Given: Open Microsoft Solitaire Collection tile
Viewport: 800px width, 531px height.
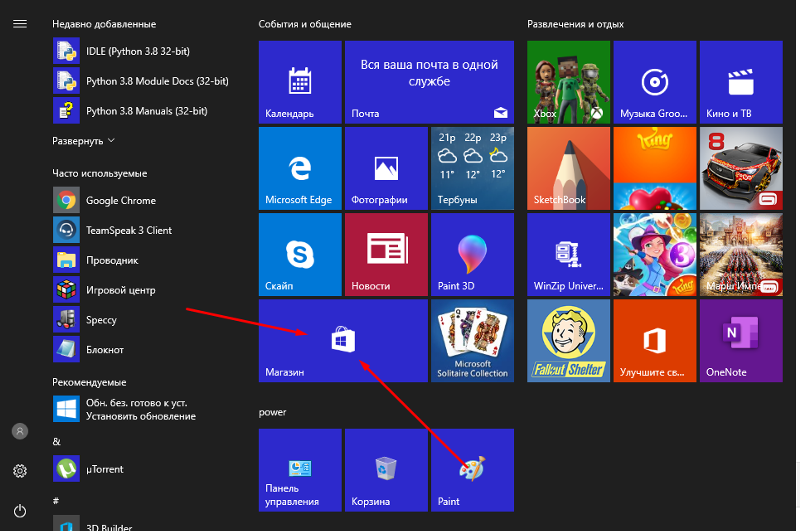Looking at the screenshot, I should (472, 341).
